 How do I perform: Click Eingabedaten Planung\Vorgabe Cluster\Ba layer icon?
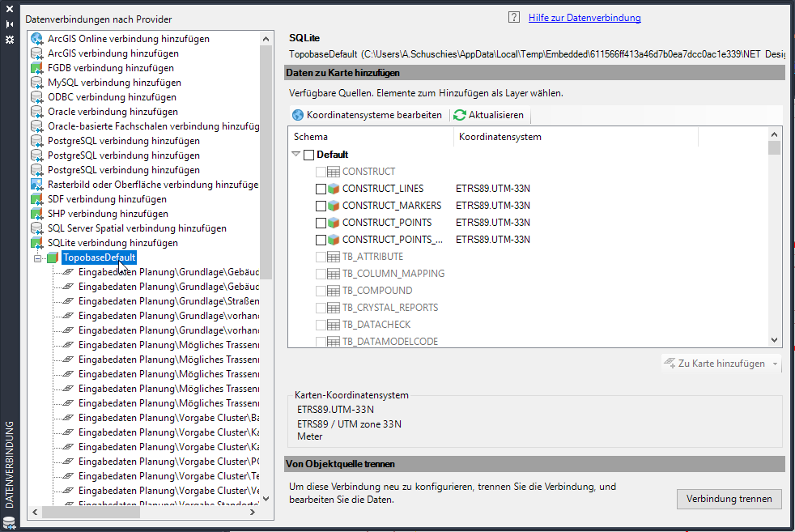click(68, 418)
